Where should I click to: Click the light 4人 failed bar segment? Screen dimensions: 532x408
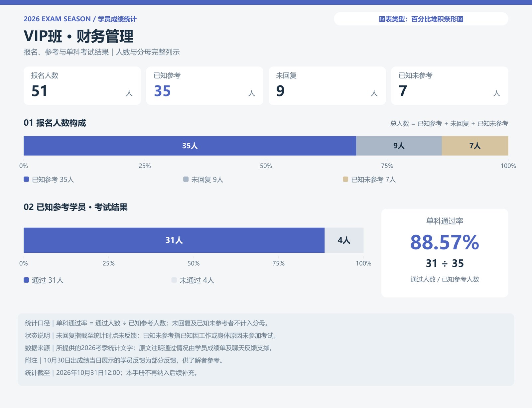(344, 240)
